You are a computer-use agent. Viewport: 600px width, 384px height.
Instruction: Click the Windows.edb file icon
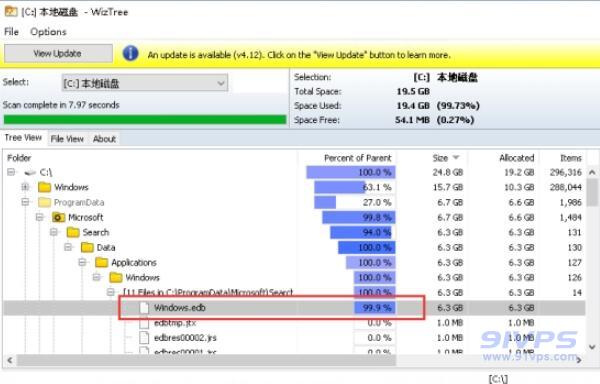pos(144,308)
